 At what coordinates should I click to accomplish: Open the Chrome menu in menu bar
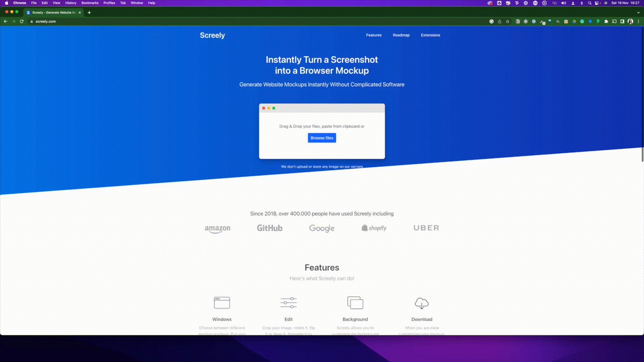(20, 3)
